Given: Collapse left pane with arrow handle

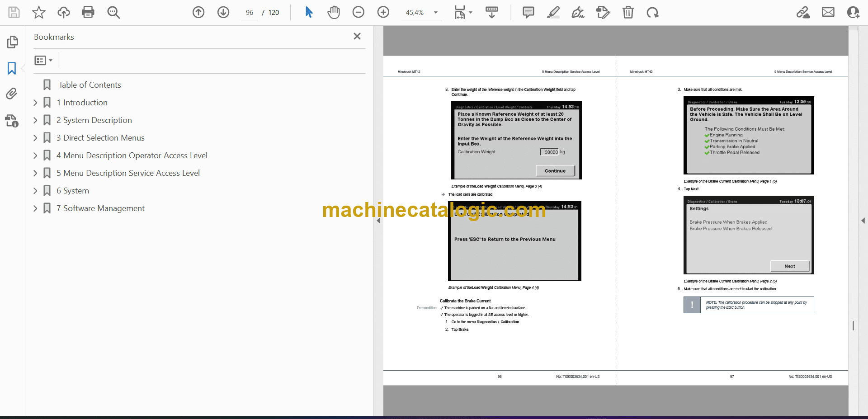Looking at the screenshot, I should (378, 221).
